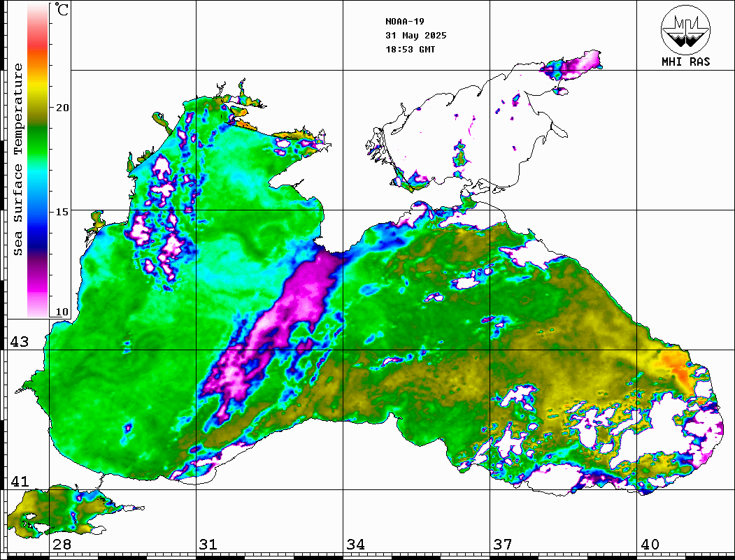Click latitude label '43'

click(x=20, y=342)
